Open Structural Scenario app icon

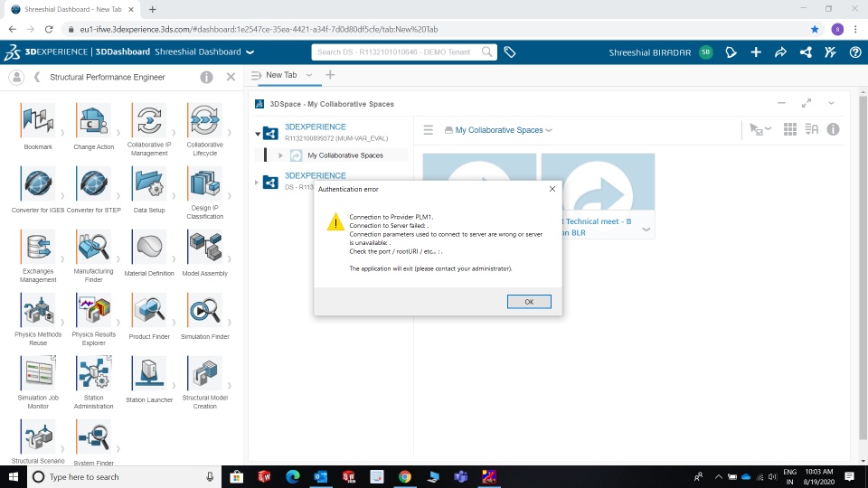pyautogui.click(x=38, y=436)
